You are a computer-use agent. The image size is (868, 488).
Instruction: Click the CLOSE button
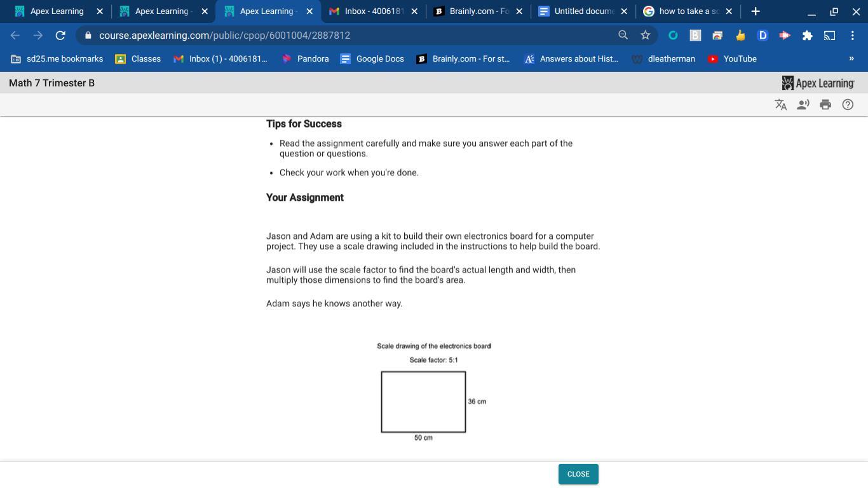(x=578, y=474)
